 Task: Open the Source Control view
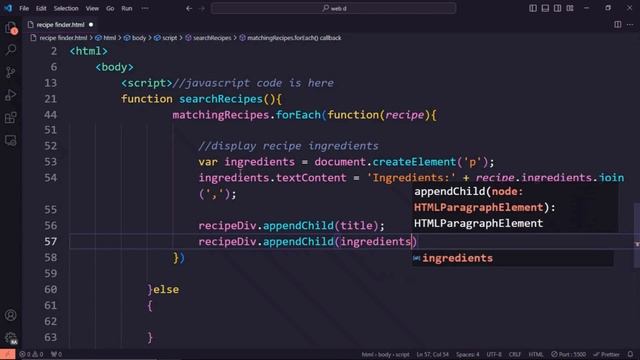click(x=11, y=73)
